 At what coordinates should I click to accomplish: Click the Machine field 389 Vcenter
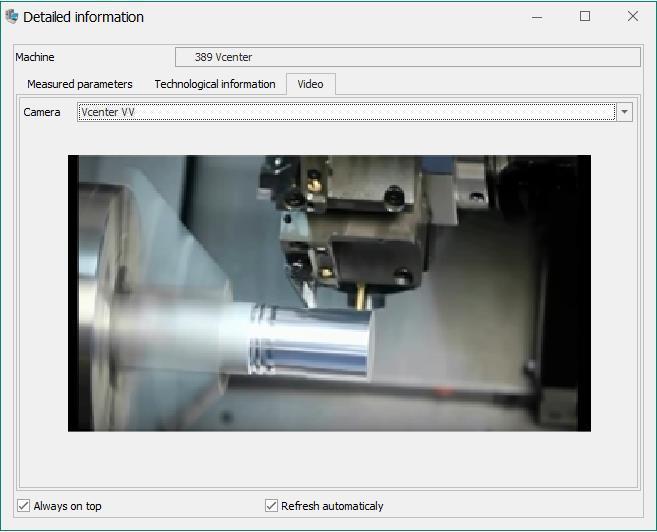coord(408,57)
